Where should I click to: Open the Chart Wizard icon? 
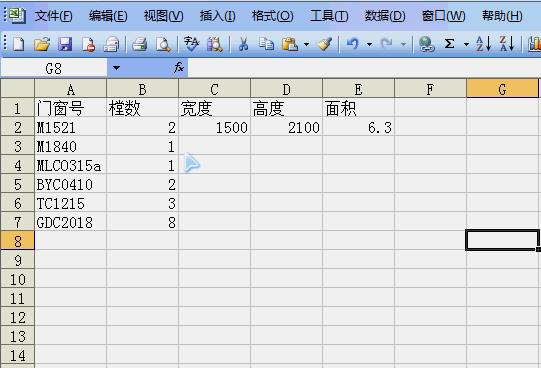click(534, 44)
